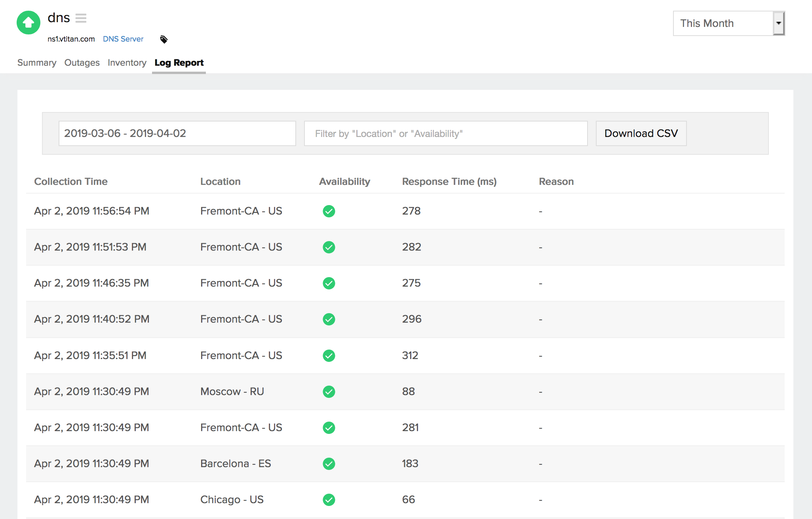
Task: Select the Log Report tab
Action: (179, 63)
